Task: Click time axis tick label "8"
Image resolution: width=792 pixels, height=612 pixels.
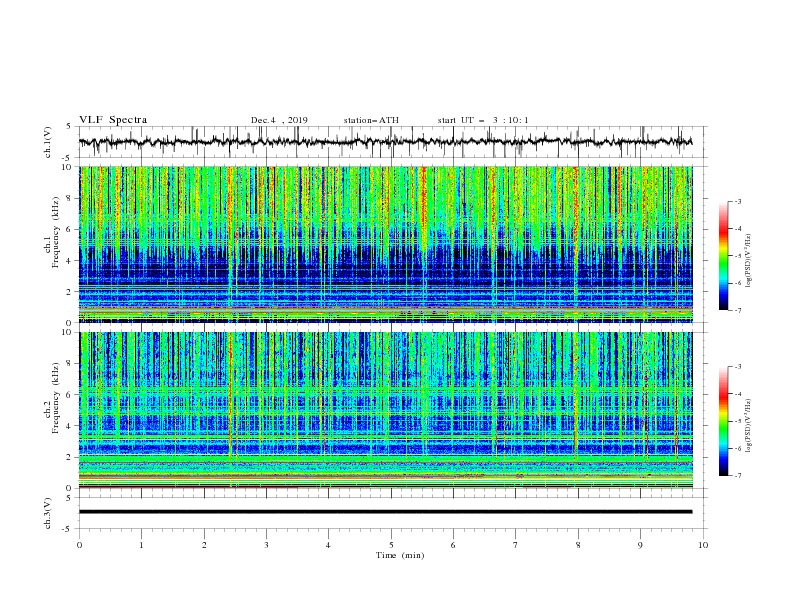Action: coord(578,545)
